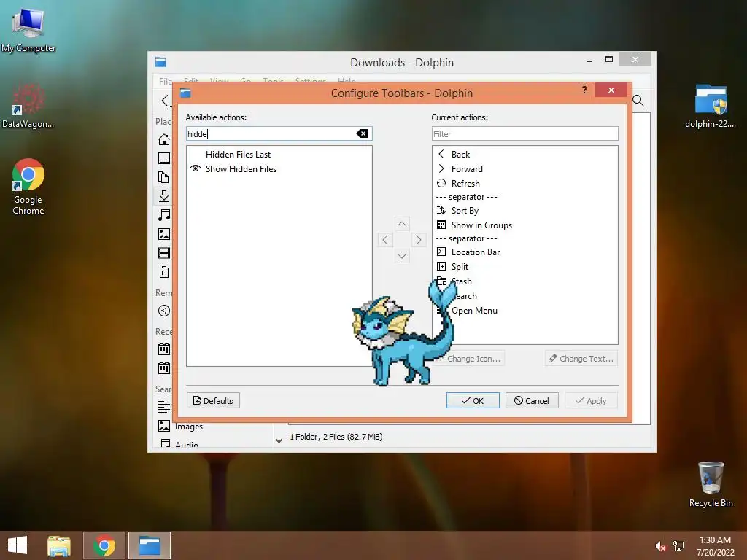Click the Apply button
This screenshot has height=560, width=747.
click(591, 400)
